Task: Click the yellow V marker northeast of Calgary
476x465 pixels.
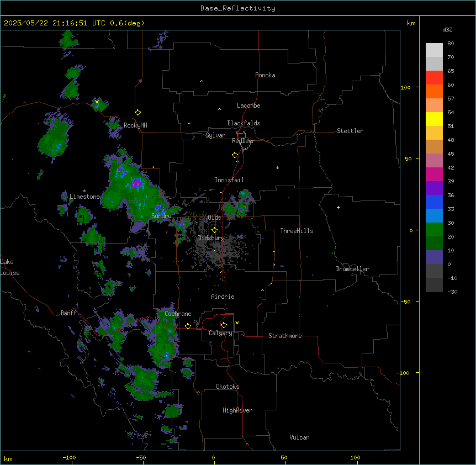Action: (237, 323)
